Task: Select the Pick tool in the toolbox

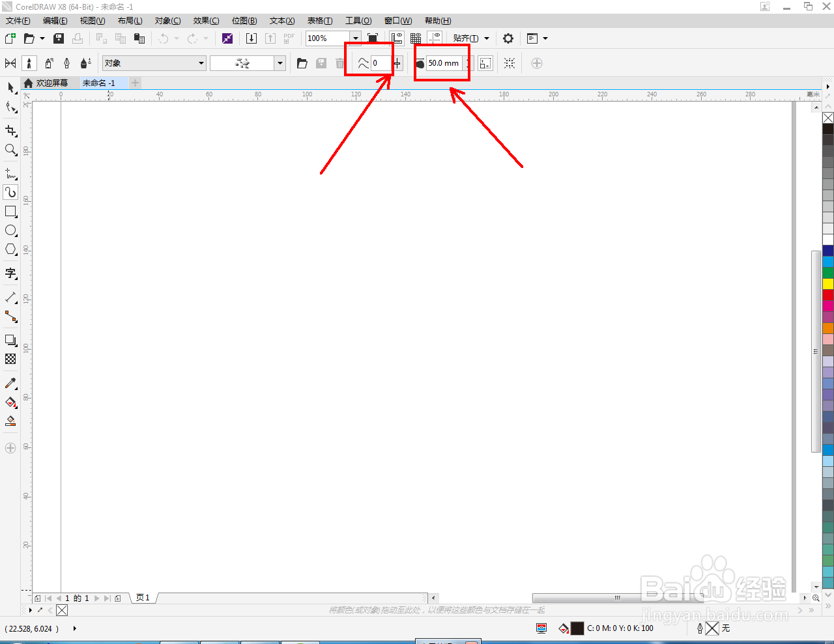Action: [10, 88]
